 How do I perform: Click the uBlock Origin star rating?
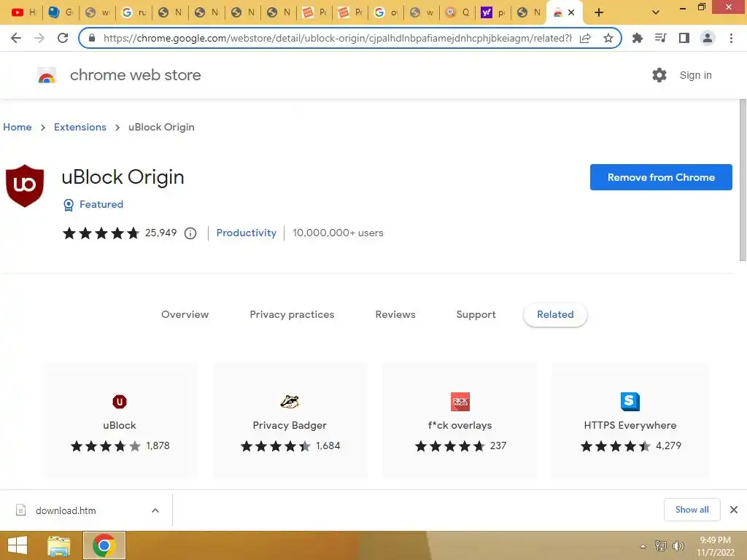101,233
